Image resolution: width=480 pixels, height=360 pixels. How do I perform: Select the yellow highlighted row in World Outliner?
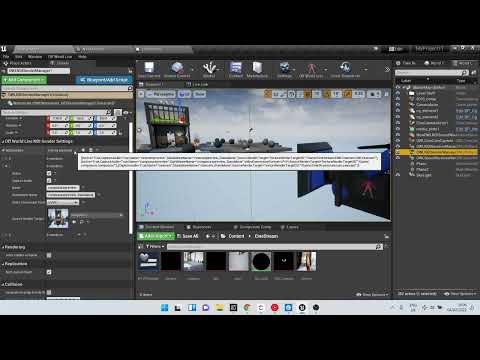pyautogui.click(x=437, y=152)
